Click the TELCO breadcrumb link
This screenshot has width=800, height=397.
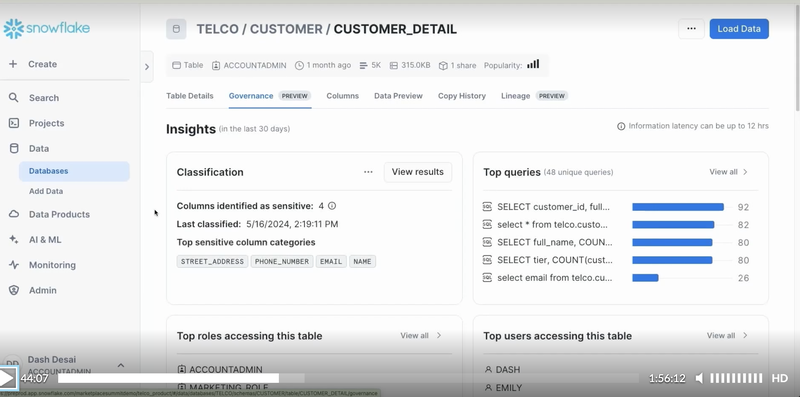coord(217,29)
